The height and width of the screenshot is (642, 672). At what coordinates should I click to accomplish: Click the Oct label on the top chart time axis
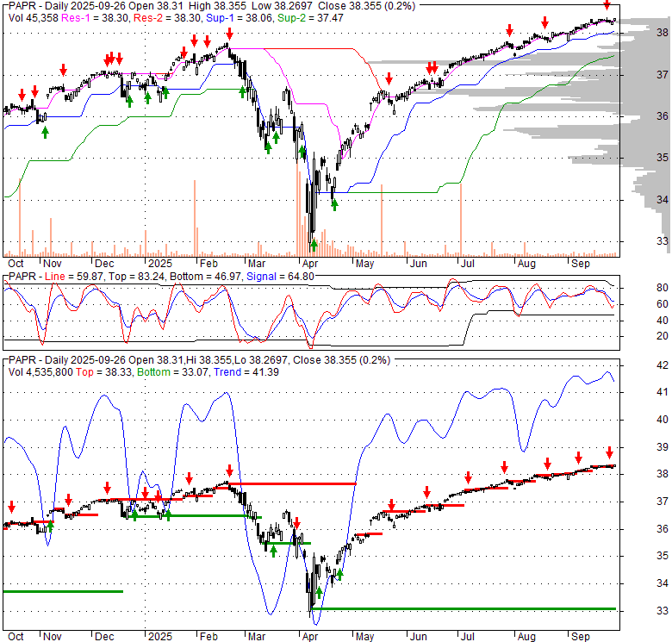16,263
